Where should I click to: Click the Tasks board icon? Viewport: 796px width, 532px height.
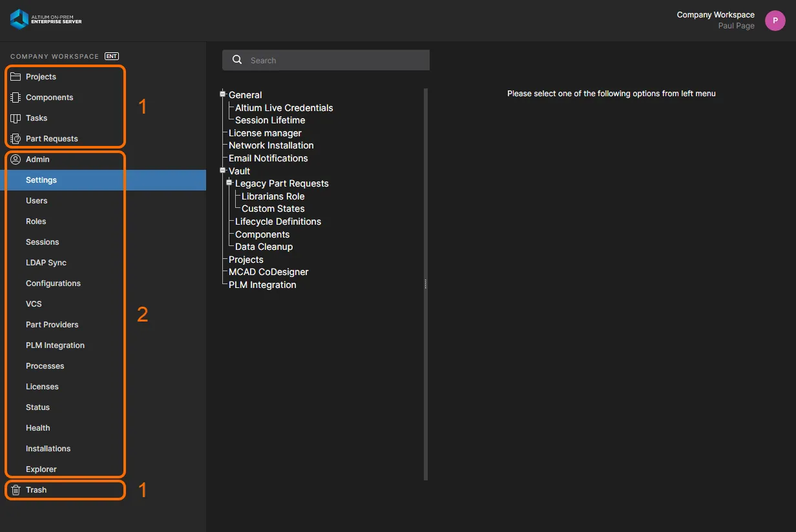[16, 118]
